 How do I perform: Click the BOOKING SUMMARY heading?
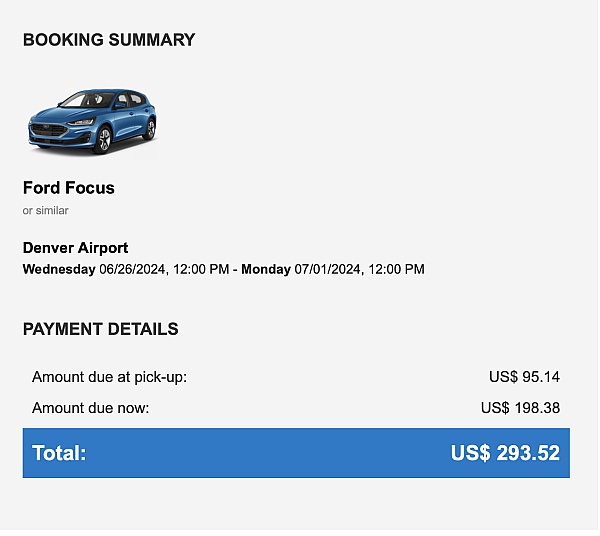[x=109, y=40]
